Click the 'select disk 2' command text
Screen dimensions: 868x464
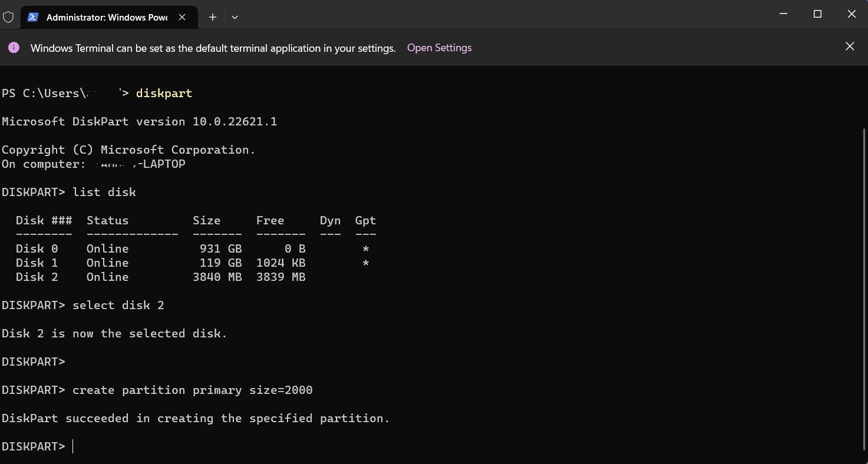point(118,305)
